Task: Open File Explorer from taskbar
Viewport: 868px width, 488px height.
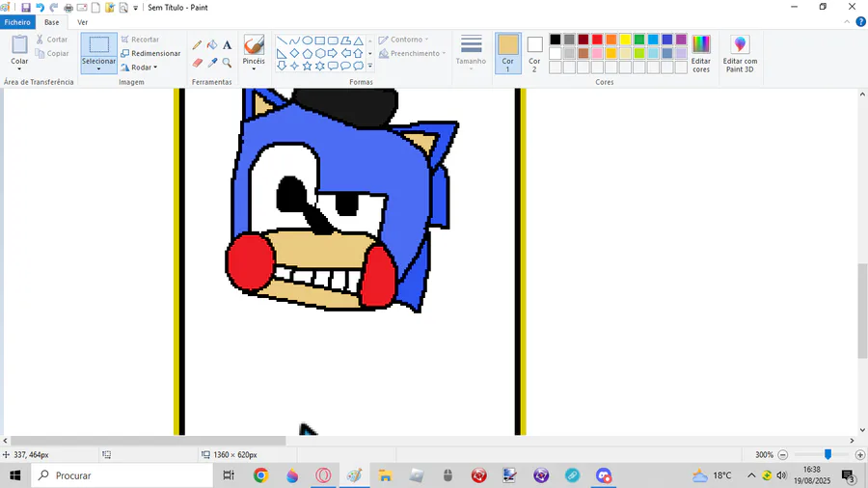Action: pyautogui.click(x=385, y=475)
